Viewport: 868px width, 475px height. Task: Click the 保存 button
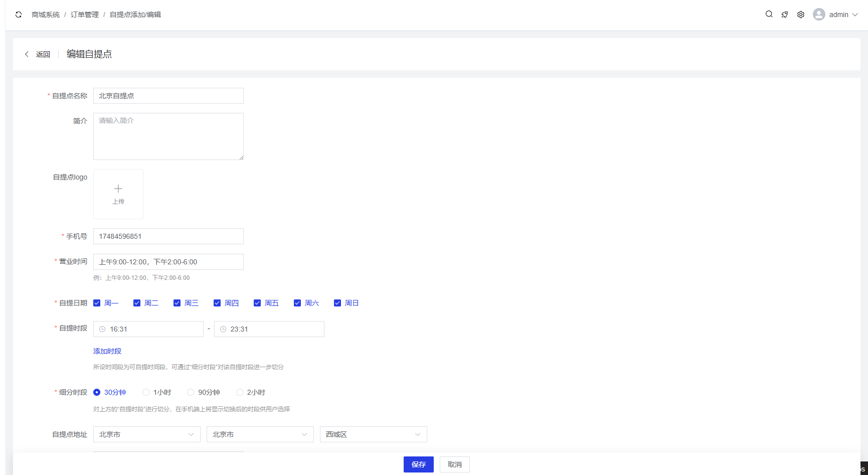(418, 464)
